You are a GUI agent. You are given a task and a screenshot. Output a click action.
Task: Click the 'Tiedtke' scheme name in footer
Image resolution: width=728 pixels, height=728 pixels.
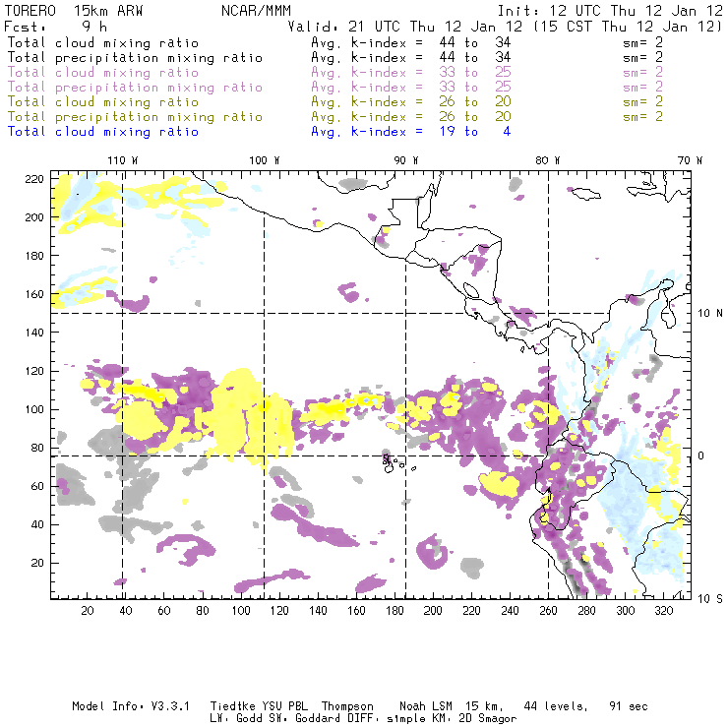[x=232, y=706]
